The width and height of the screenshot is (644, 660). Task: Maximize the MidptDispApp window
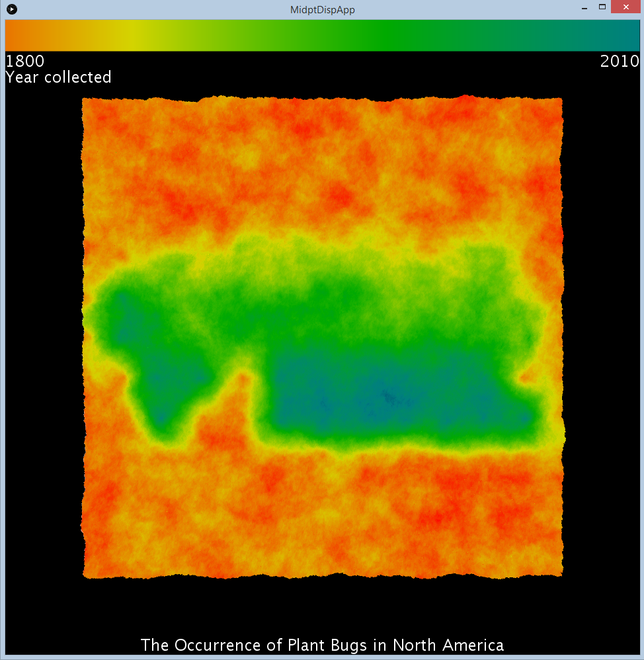tap(602, 8)
